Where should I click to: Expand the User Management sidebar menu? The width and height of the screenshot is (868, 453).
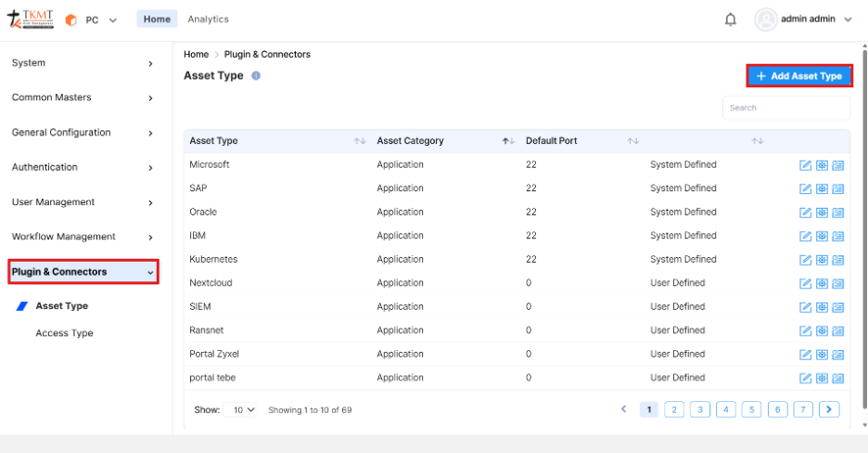pyautogui.click(x=83, y=202)
